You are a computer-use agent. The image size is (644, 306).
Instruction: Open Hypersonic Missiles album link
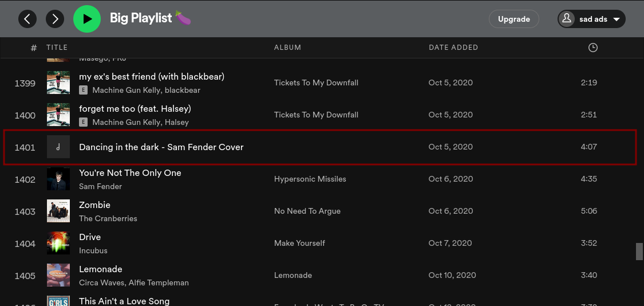pos(310,179)
